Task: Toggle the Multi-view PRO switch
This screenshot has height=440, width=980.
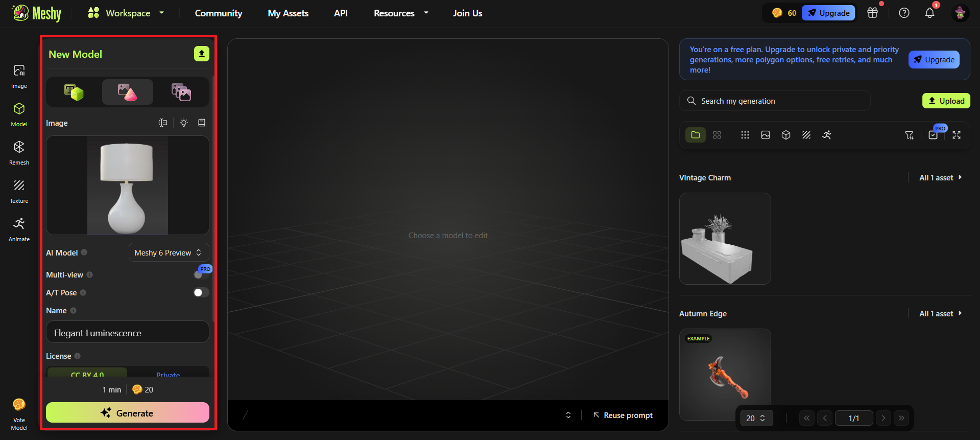Action: coord(201,274)
